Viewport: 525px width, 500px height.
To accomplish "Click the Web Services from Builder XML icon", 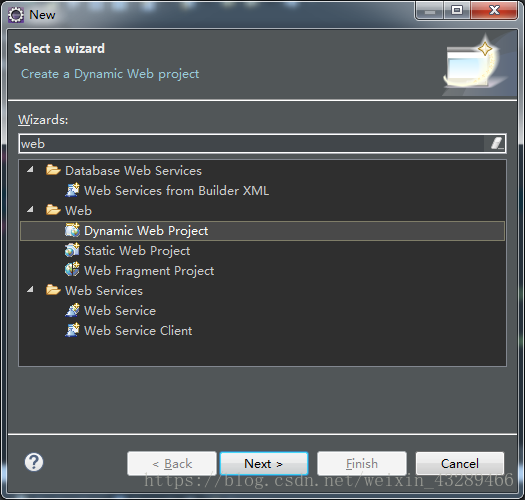I will click(x=72, y=190).
